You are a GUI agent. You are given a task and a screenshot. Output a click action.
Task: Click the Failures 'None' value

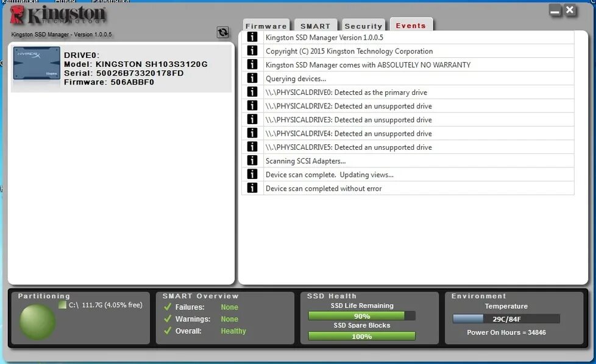pos(230,307)
